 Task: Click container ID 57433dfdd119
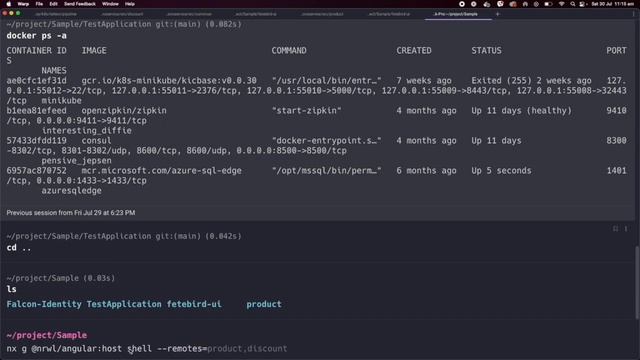click(36, 140)
